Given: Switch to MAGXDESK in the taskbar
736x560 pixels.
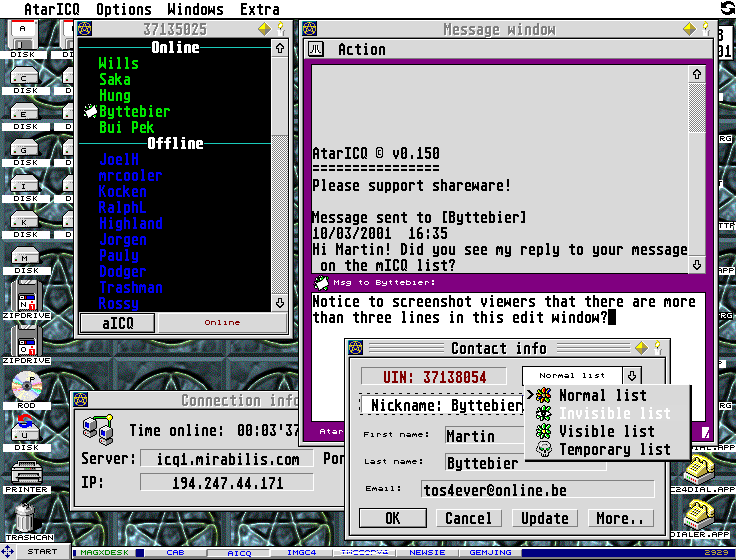Looking at the screenshot, I should [104, 552].
